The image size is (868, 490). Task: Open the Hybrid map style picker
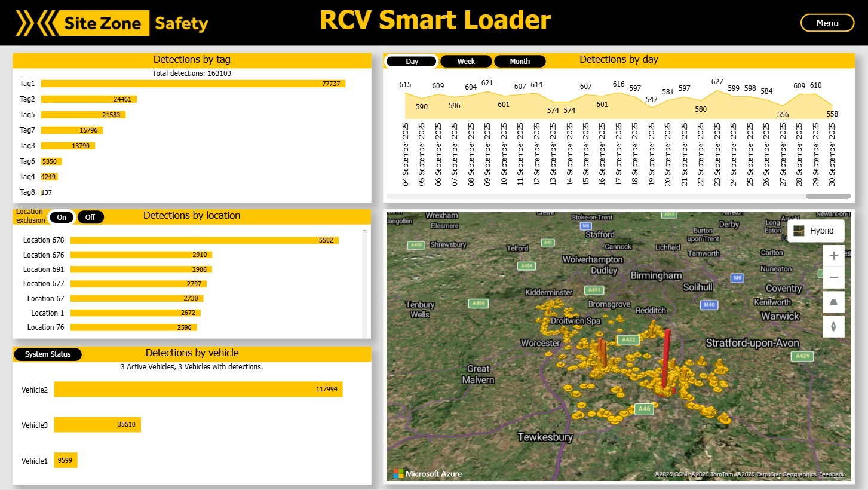click(x=815, y=231)
